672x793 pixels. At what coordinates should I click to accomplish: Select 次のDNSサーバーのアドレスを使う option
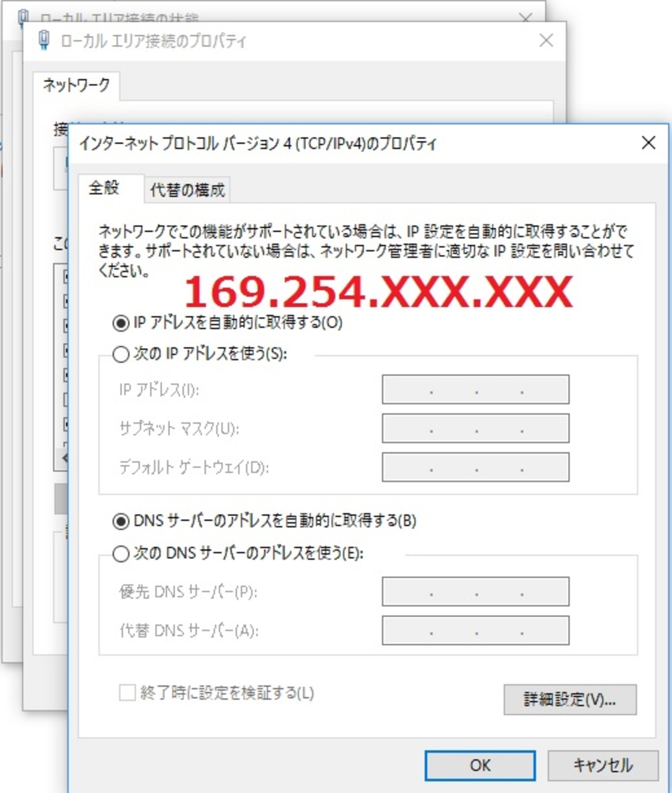pos(120,554)
